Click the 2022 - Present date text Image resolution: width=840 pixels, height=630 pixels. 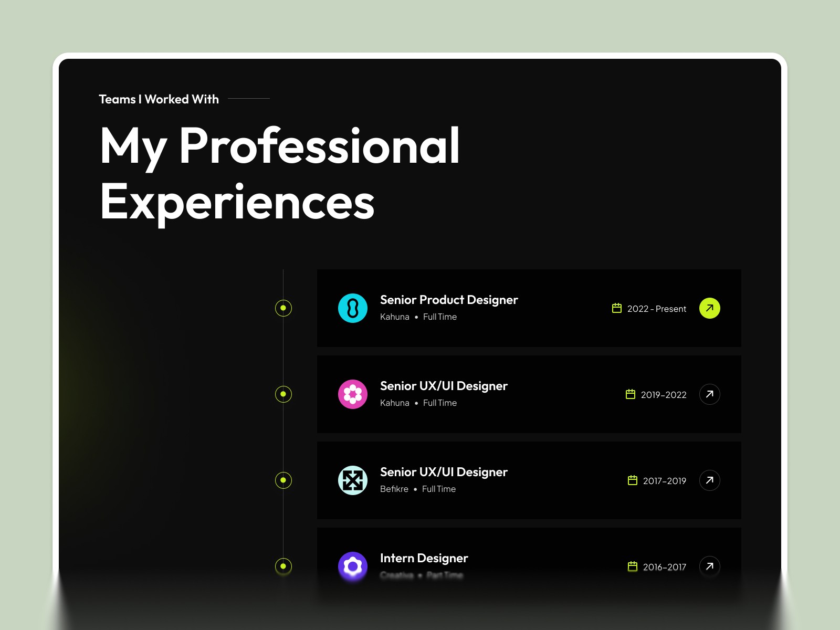(x=657, y=309)
